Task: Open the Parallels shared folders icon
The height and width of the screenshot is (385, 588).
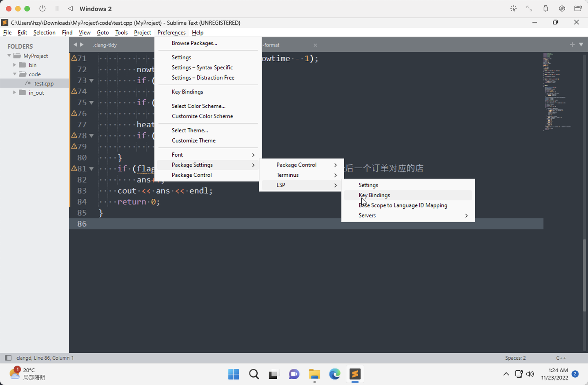Action: [x=578, y=9]
